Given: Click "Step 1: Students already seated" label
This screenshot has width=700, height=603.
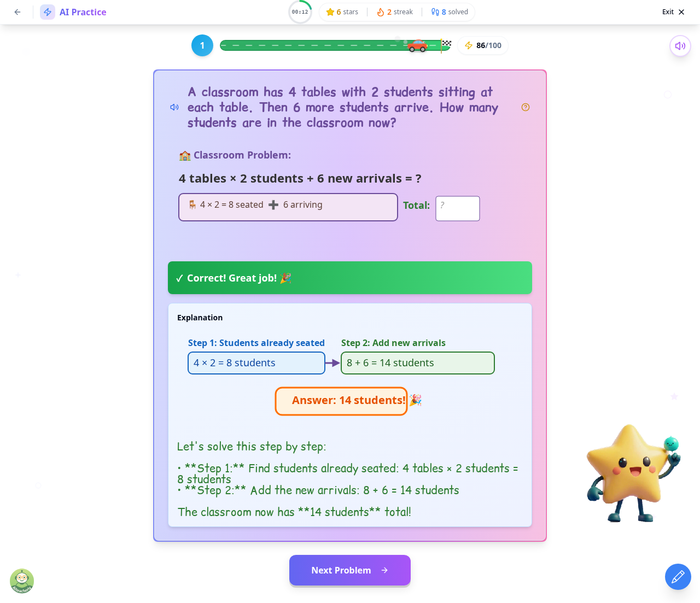Looking at the screenshot, I should (x=256, y=343).
